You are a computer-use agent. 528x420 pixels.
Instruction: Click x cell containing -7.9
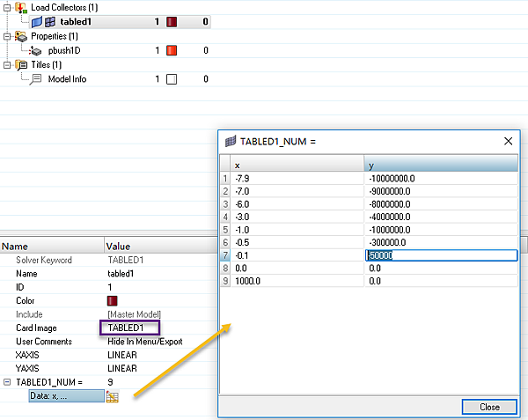[297, 179]
